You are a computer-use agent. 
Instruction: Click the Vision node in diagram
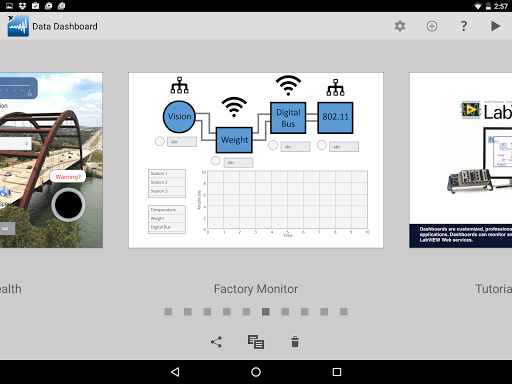point(179,117)
